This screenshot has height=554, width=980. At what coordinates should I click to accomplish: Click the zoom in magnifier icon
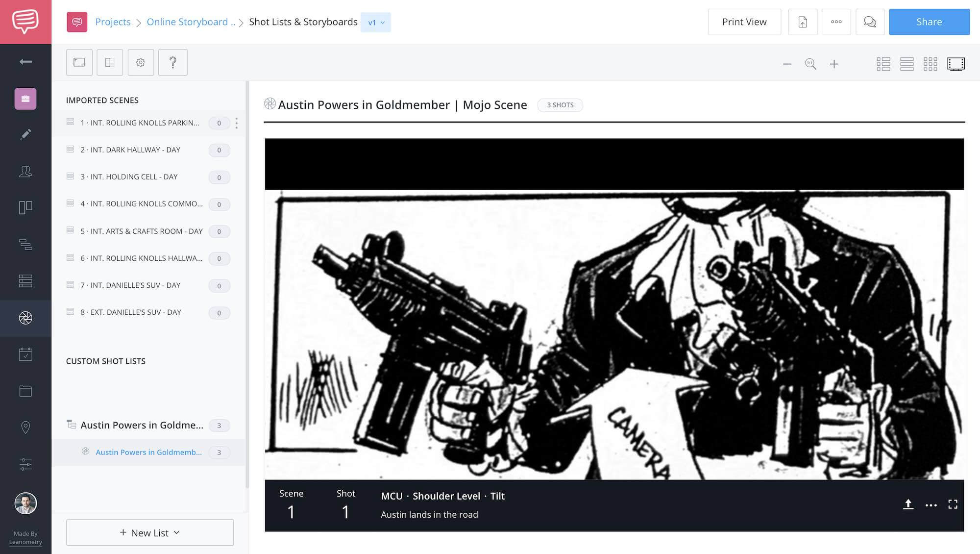(x=833, y=63)
